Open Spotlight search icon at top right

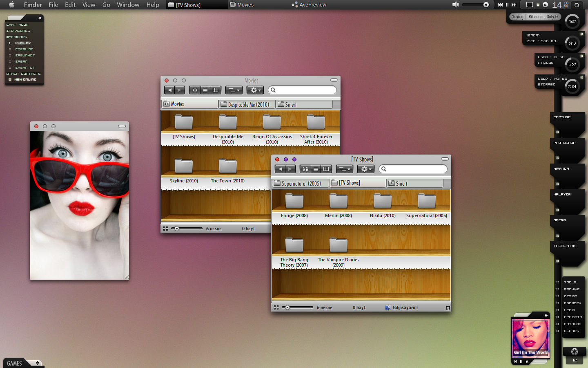[577, 5]
